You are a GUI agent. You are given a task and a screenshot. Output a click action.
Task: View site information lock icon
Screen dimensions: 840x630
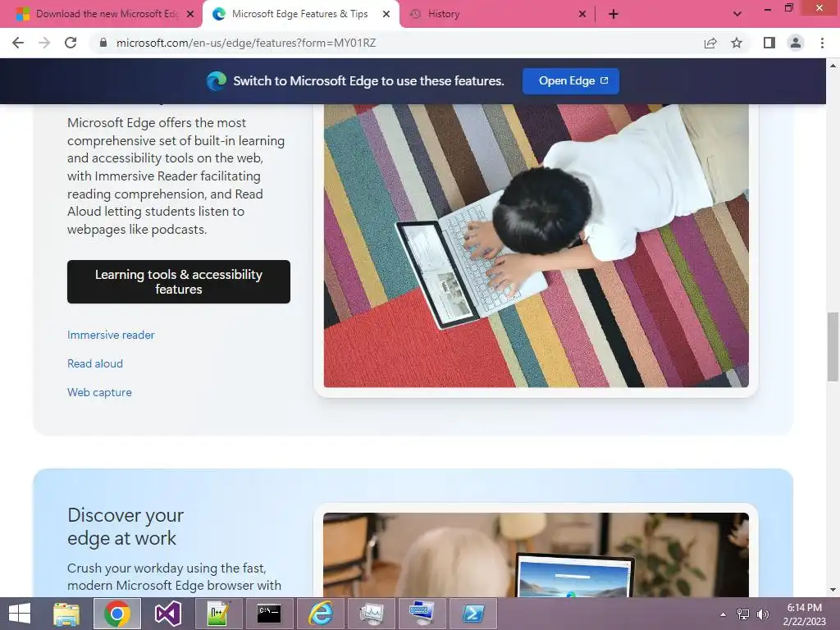click(x=103, y=43)
